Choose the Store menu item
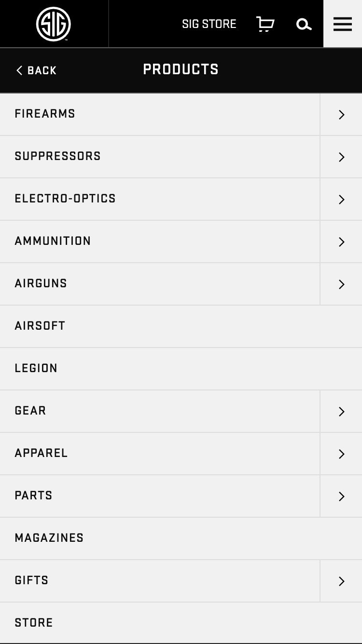The image size is (362, 644). pyautogui.click(x=34, y=623)
